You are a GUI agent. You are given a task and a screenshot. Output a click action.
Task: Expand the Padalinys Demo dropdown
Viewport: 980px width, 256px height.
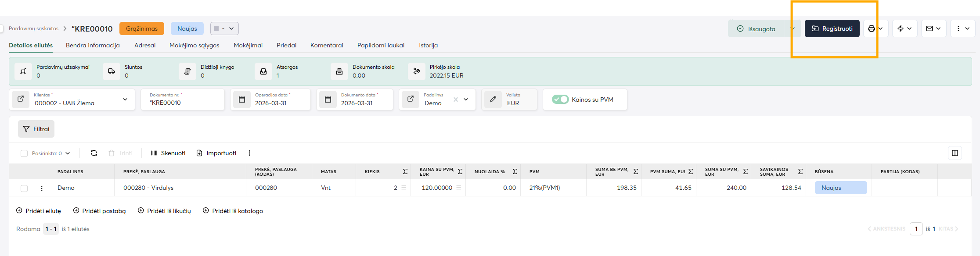point(466,100)
